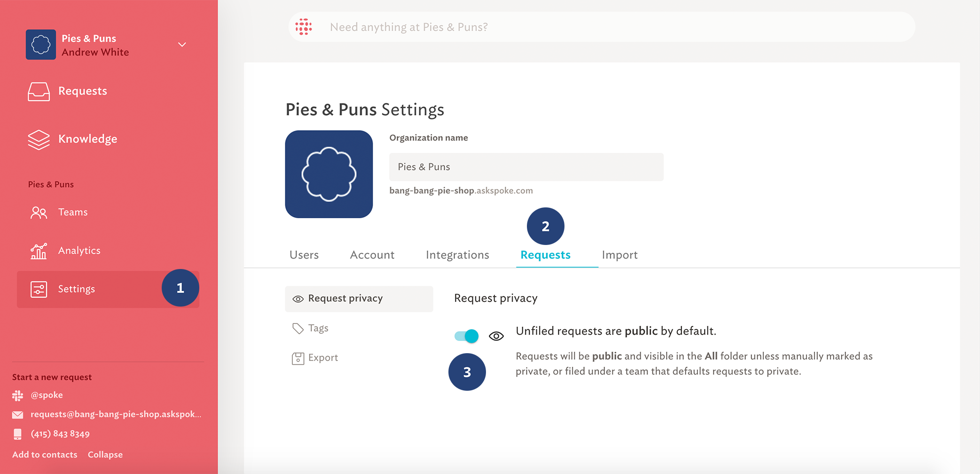Click the 'Pies & Puns' sidebar section label
The image size is (980, 474).
[51, 184]
